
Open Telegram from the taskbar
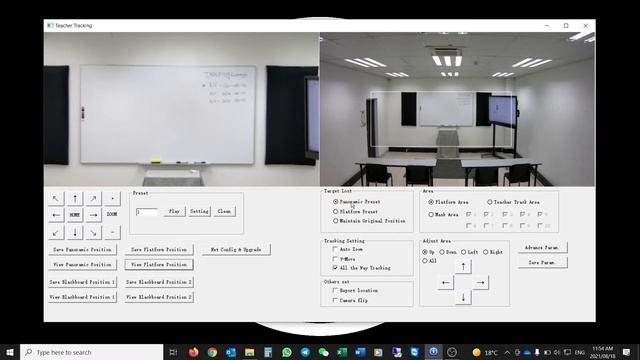(x=305, y=352)
